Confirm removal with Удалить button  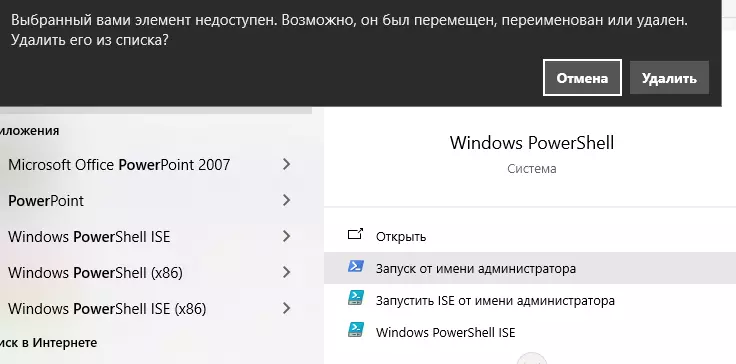[669, 77]
